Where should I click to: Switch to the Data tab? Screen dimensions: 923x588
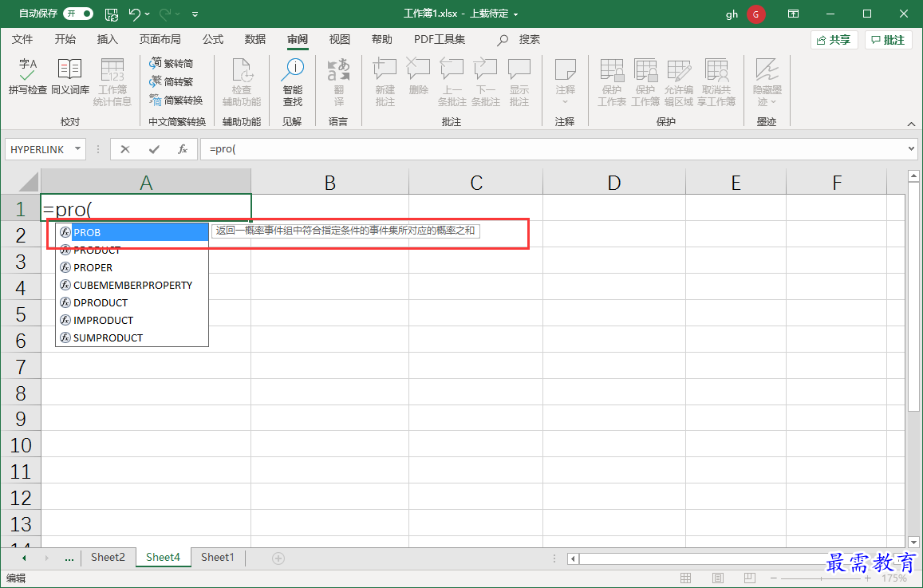click(x=255, y=39)
